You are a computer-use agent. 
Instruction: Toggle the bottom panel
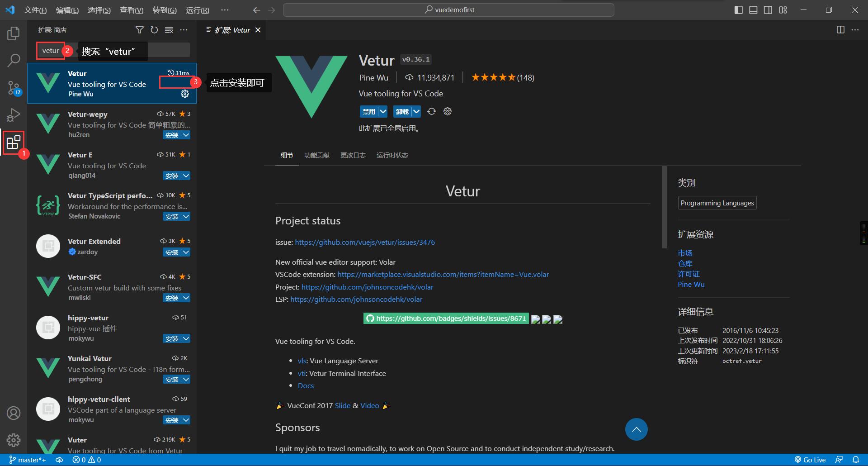pyautogui.click(x=753, y=10)
